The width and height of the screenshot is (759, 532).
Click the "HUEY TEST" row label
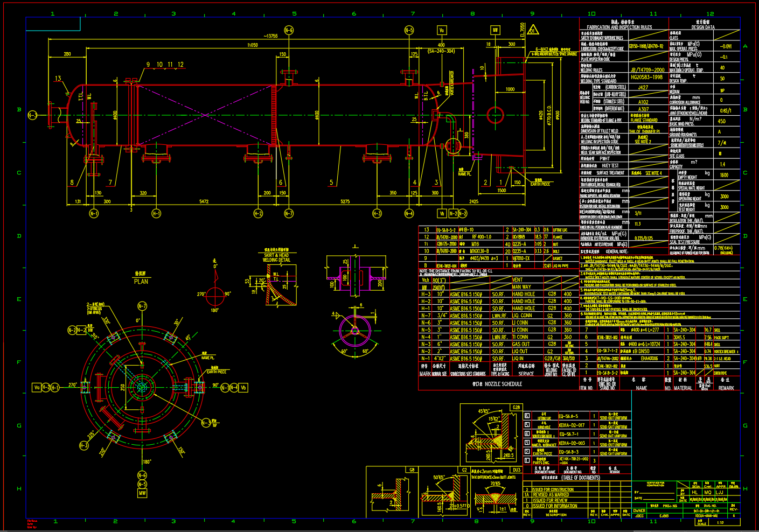(x=610, y=166)
